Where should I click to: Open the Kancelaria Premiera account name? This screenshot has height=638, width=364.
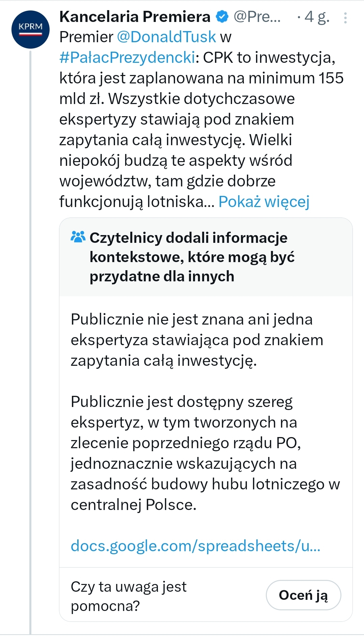coord(135,17)
